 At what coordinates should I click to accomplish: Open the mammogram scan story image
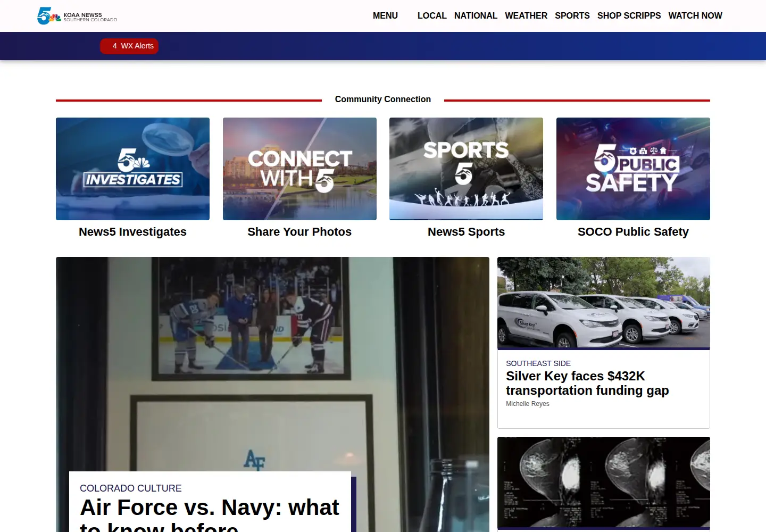point(603,482)
